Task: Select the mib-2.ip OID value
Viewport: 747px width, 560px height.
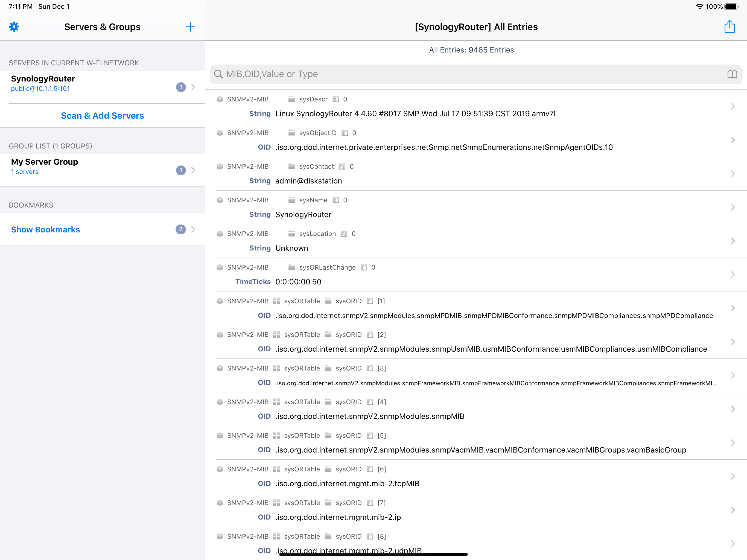Action: click(338, 517)
